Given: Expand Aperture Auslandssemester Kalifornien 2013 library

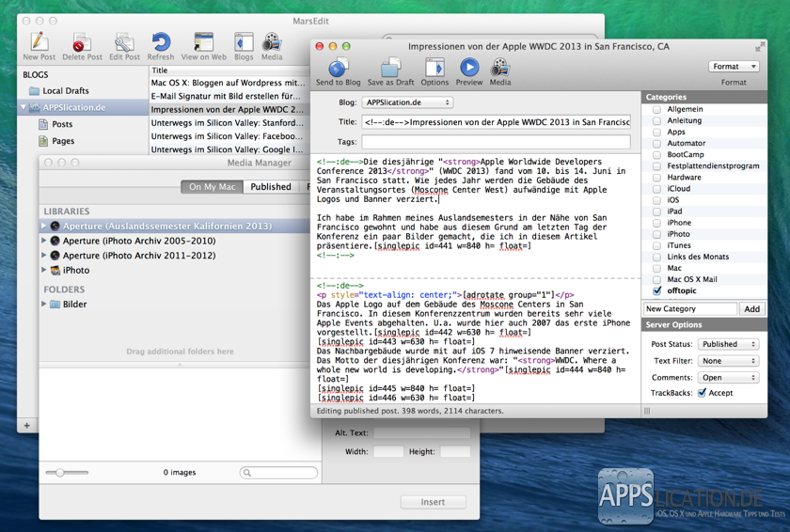Looking at the screenshot, I should pyautogui.click(x=44, y=226).
